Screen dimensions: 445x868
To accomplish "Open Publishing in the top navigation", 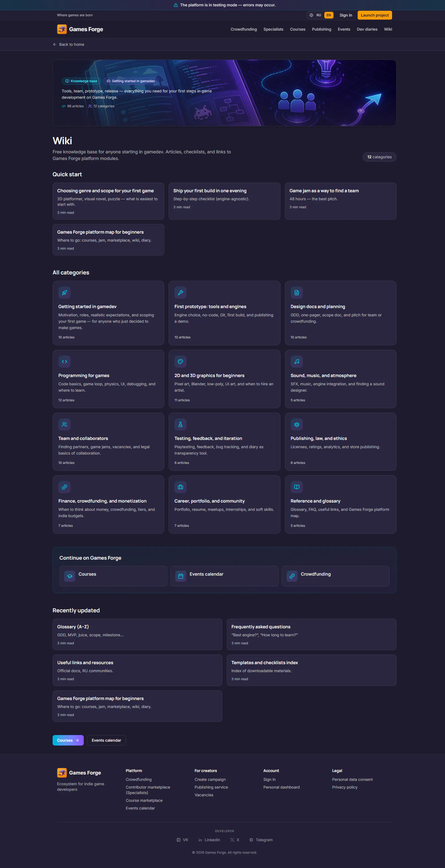I will click(322, 29).
